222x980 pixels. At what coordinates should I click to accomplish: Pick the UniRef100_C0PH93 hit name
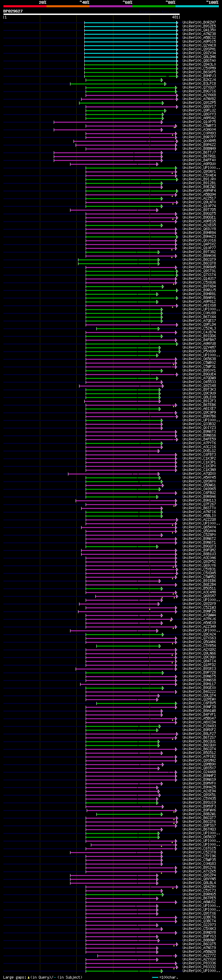pos(199,133)
